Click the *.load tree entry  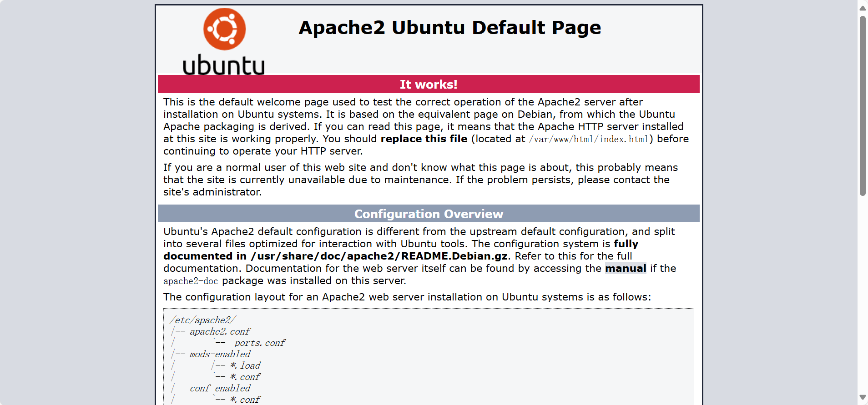[245, 365]
